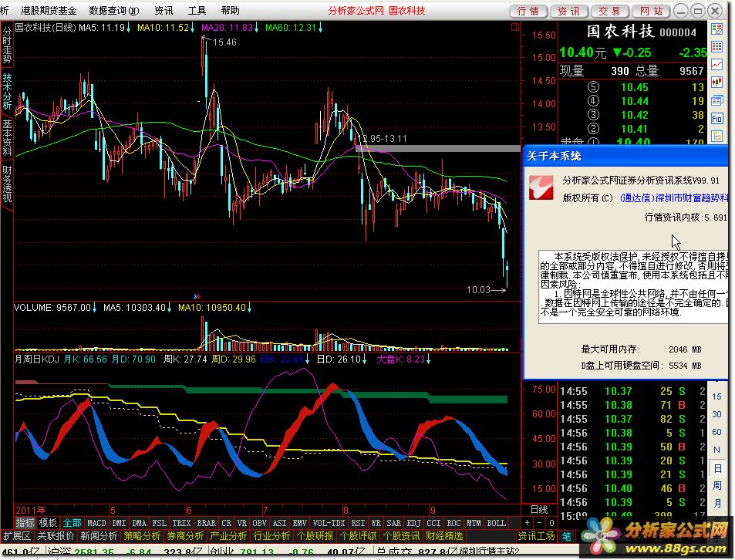The width and height of the screenshot is (735, 560).
Task: Switch to 技术分析 vertical tab
Action: pos(7,91)
